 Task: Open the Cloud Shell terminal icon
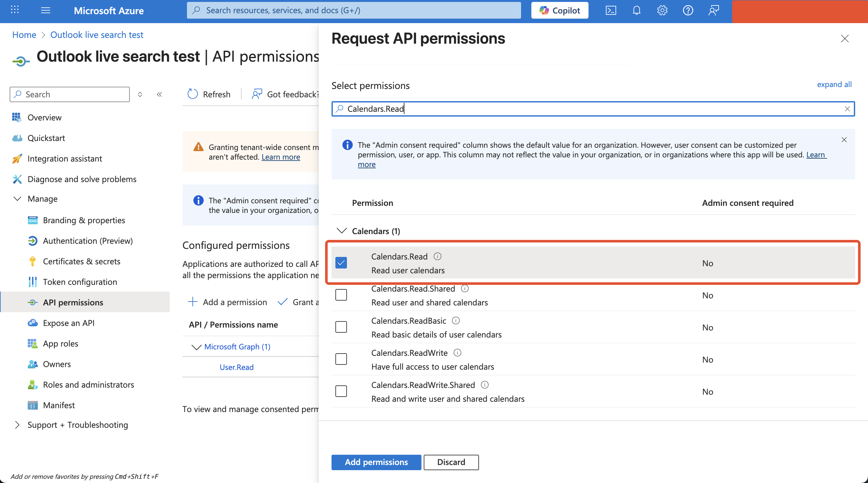[x=611, y=11]
